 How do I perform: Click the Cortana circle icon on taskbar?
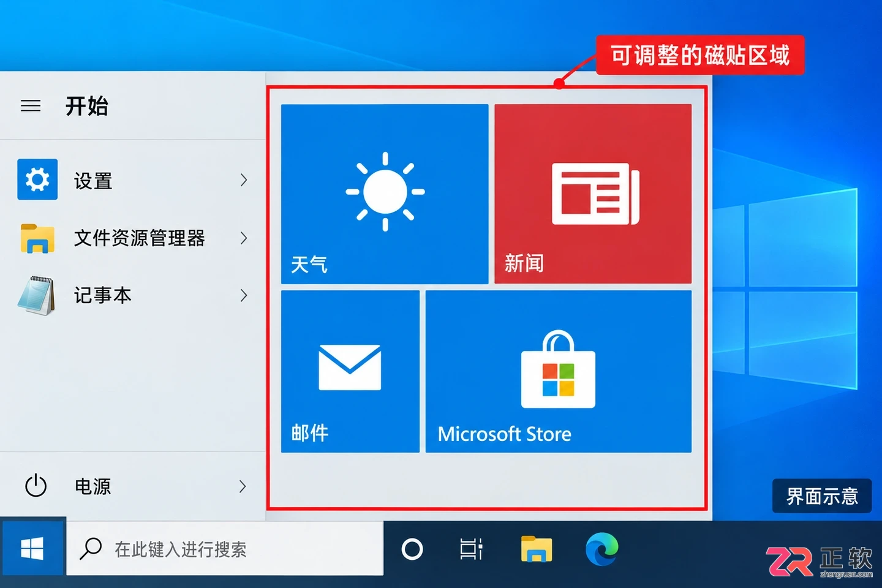click(x=412, y=549)
